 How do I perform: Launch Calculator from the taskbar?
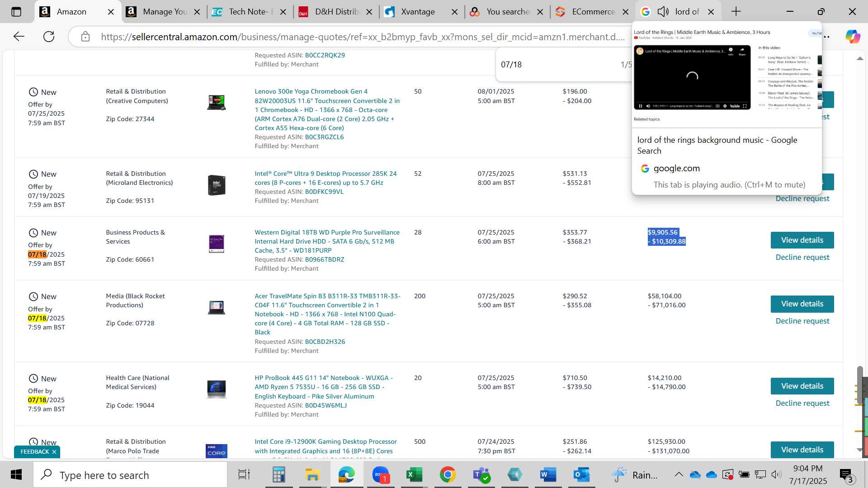[278, 475]
